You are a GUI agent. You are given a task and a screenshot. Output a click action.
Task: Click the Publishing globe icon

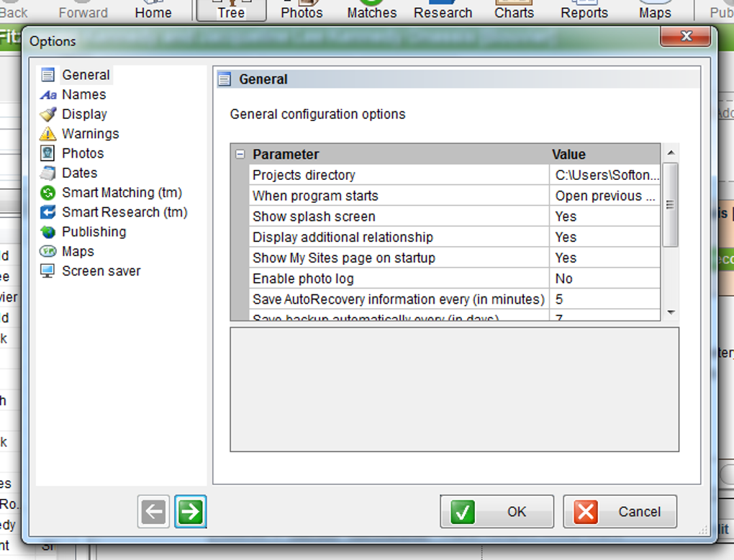(x=47, y=232)
